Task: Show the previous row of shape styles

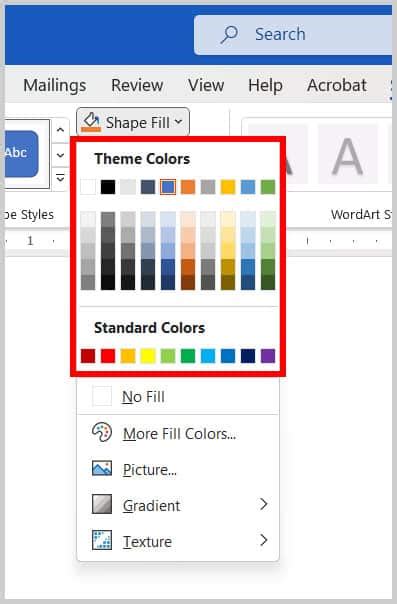Action: [x=60, y=129]
